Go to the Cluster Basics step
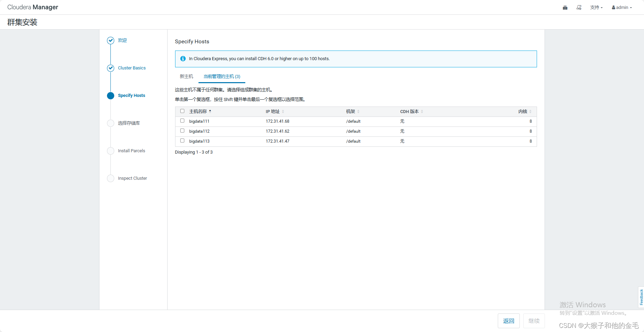The image size is (644, 332). 132,68
